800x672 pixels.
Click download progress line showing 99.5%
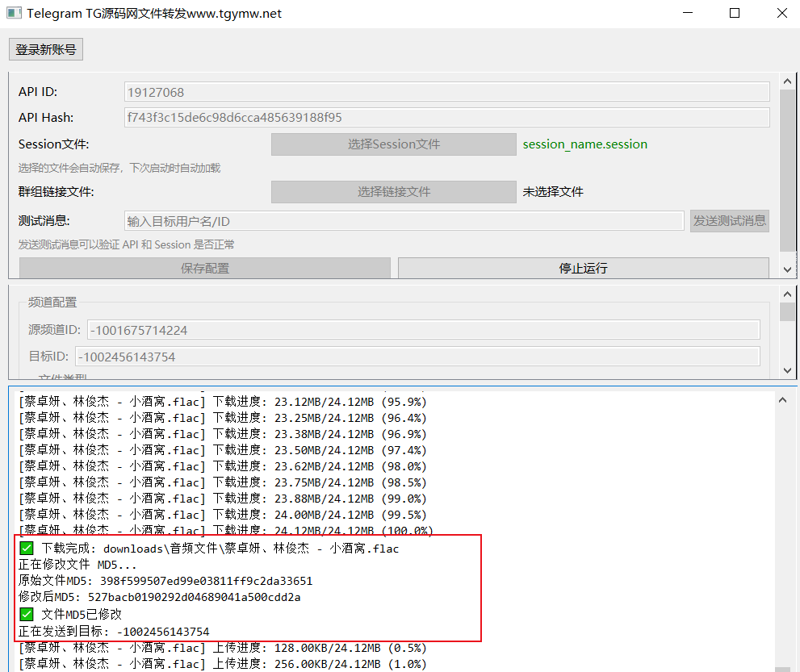click(223, 515)
